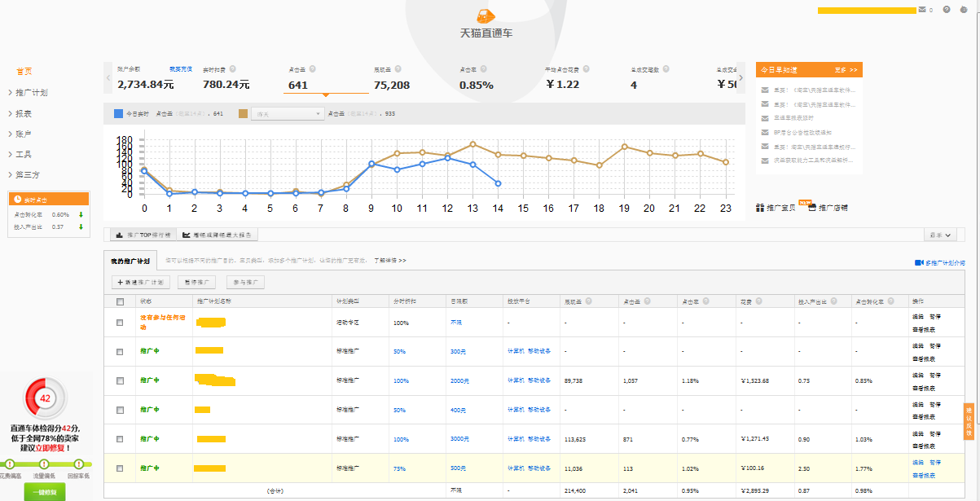This screenshot has height=501, width=980.
Task: Click the 推广宝贝 gift icon
Action: 760,208
